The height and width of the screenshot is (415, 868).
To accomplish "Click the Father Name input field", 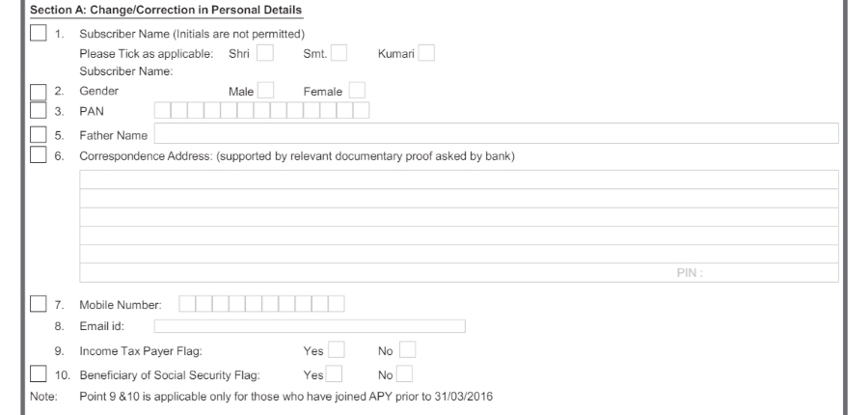I will 497,133.
